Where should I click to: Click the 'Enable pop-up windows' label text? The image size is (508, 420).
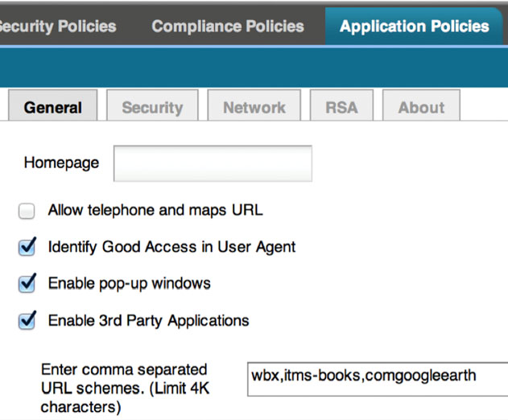(130, 284)
